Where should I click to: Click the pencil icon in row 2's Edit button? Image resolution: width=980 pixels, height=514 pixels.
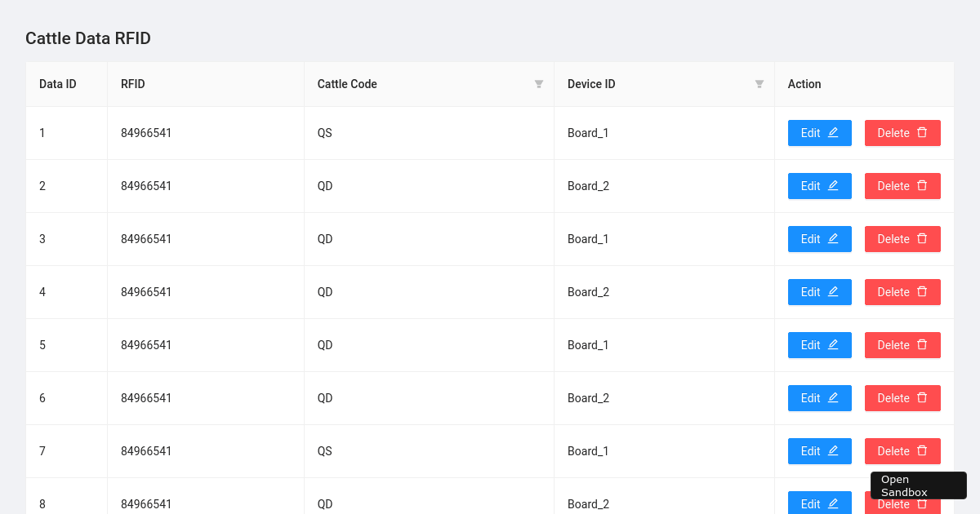click(833, 185)
